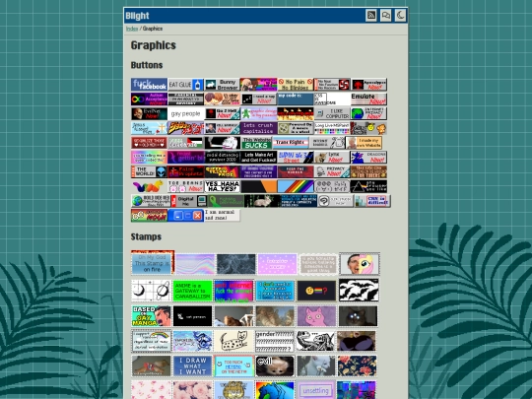Click the 'Autism Acceptance' infinity button
Screen dimensions: 532x399
pyautogui.click(x=150, y=100)
